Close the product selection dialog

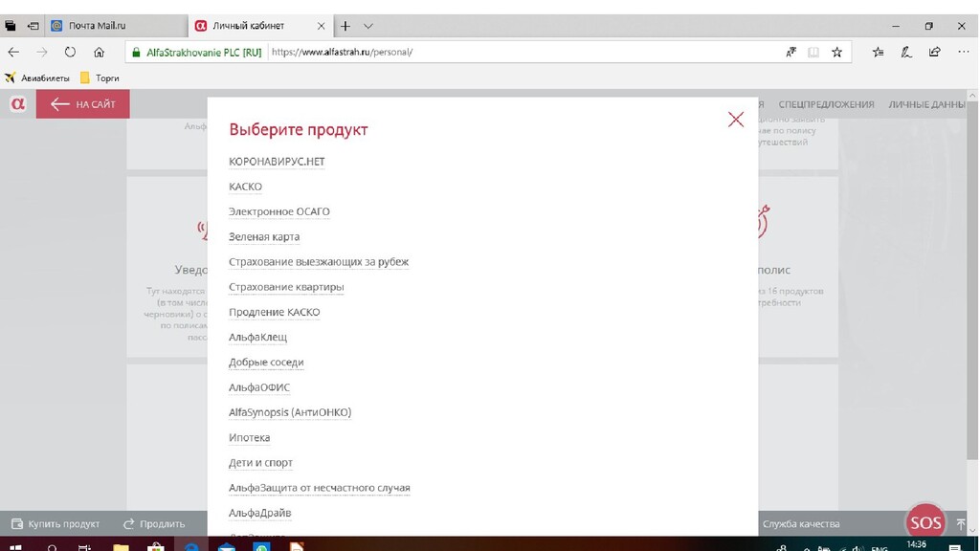[736, 120]
